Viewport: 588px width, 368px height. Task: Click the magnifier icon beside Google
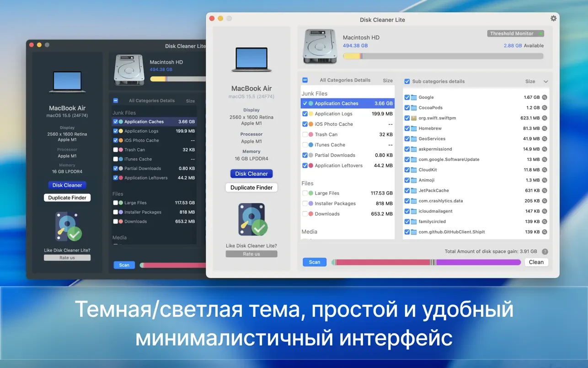(545, 97)
